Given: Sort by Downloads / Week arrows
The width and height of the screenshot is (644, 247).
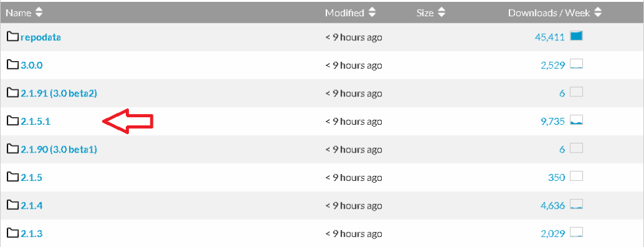Looking at the screenshot, I should click(x=598, y=13).
